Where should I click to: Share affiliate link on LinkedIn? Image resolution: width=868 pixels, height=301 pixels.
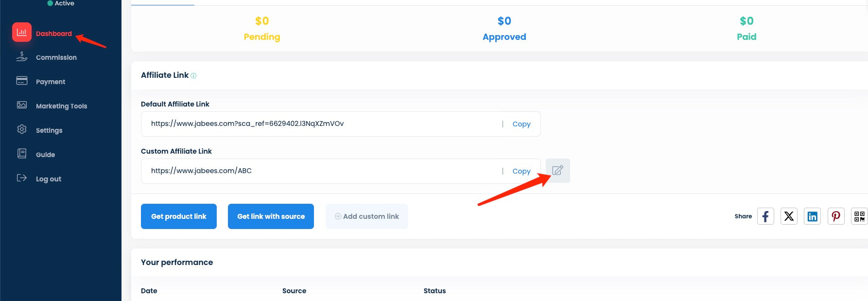click(812, 216)
